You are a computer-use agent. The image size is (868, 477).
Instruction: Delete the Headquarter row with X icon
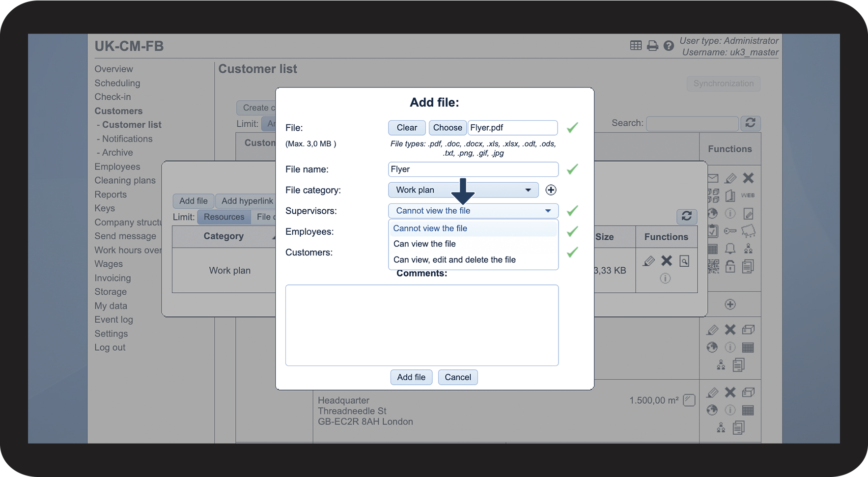click(730, 393)
